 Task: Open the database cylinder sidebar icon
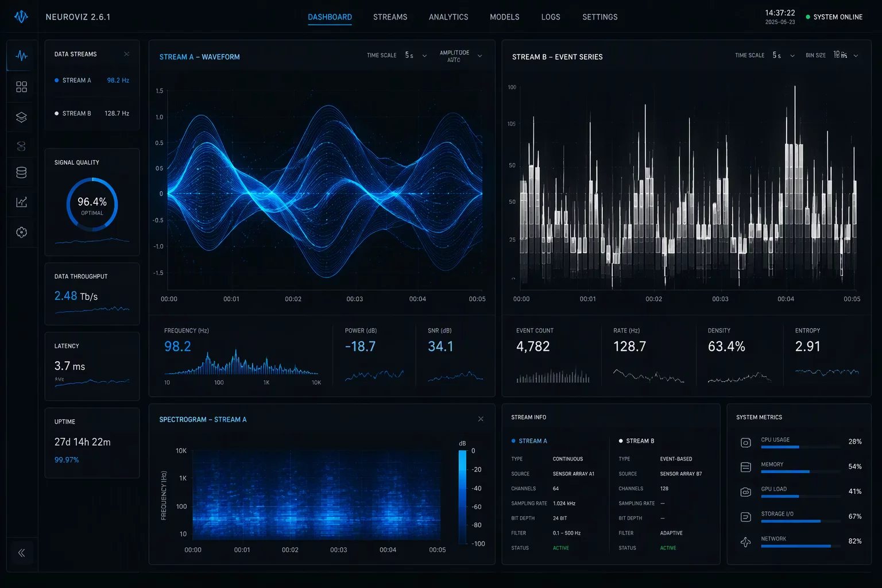(22, 172)
